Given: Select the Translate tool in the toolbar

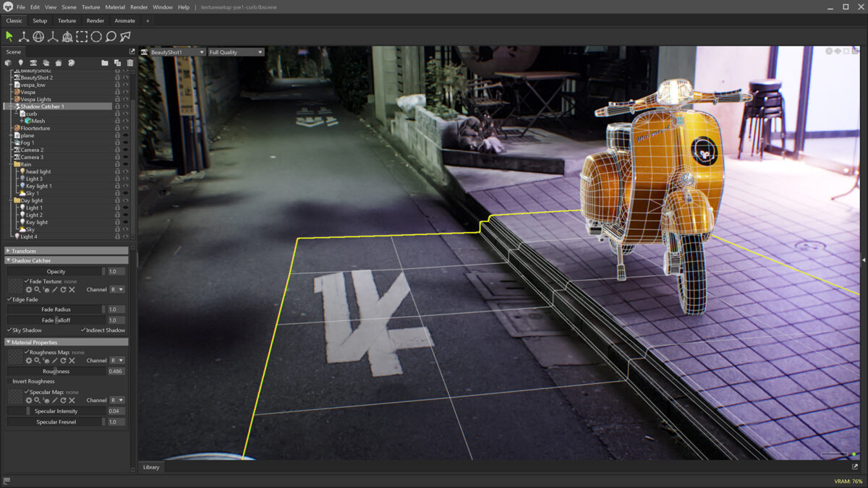Looking at the screenshot, I should click(24, 35).
